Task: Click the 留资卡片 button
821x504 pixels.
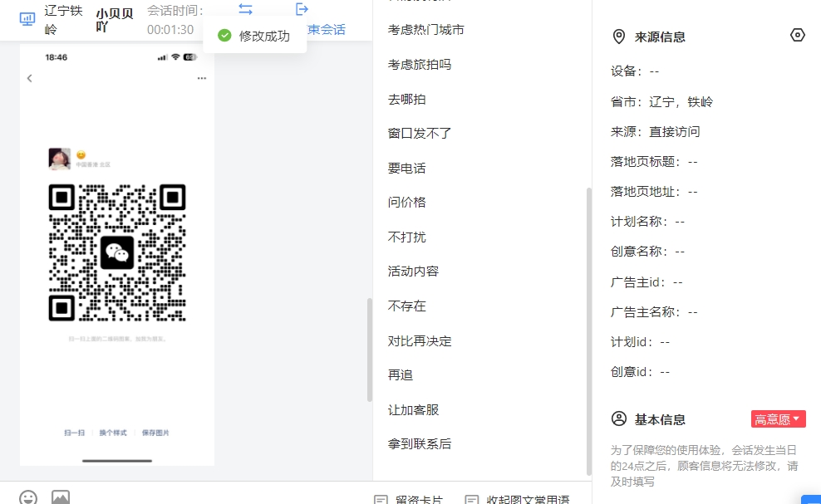Action: point(409,499)
